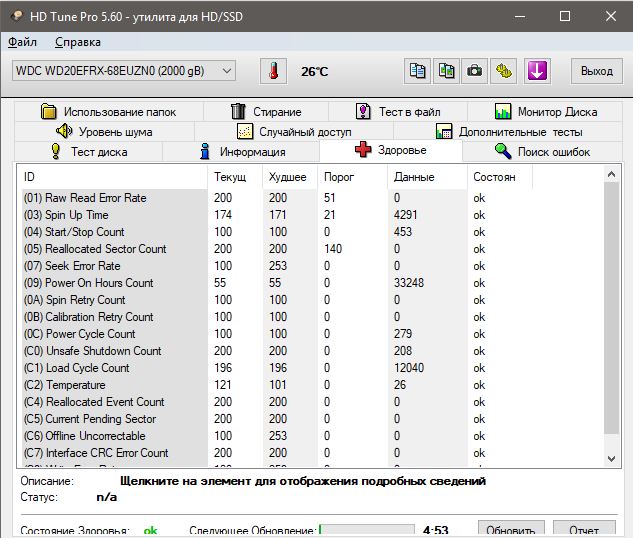Select the (C2) Temperature row
This screenshot has width=633, height=538.
pyautogui.click(x=275, y=385)
